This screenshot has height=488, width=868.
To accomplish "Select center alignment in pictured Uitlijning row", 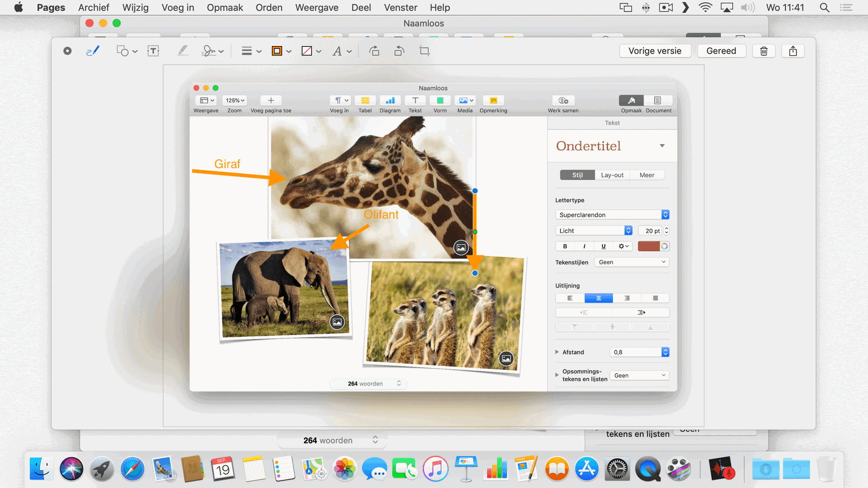I will pos(598,298).
